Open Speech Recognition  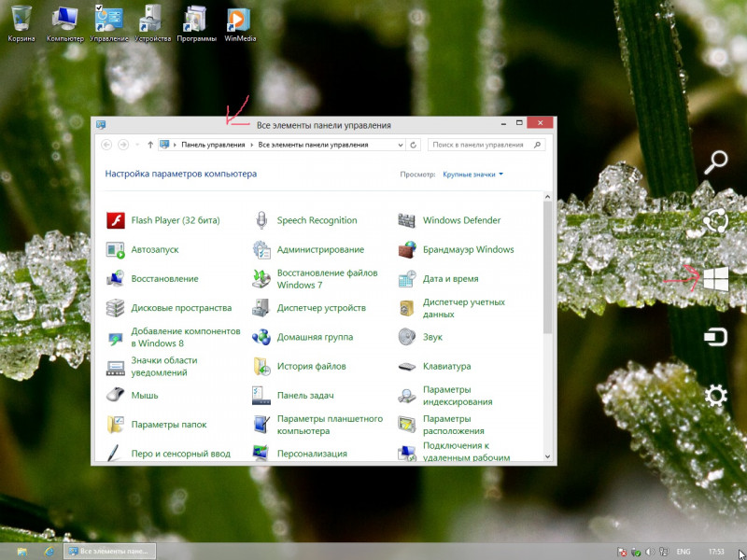pos(304,220)
